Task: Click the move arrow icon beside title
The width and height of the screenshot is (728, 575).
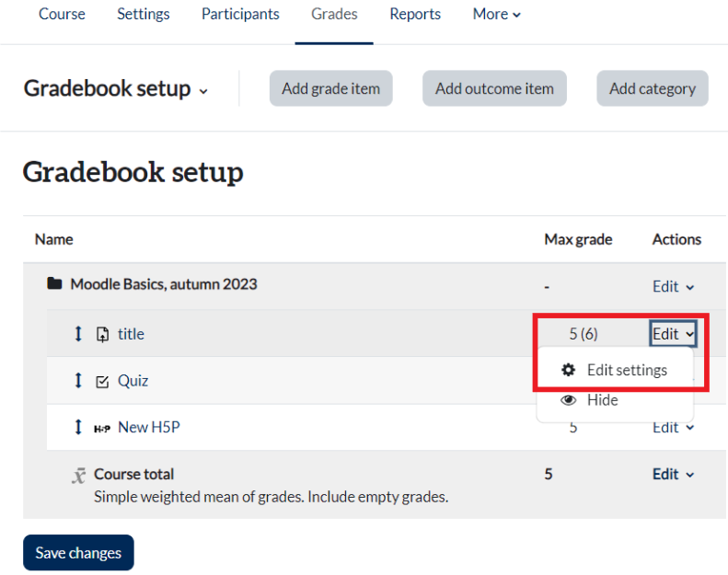Action: (x=78, y=334)
